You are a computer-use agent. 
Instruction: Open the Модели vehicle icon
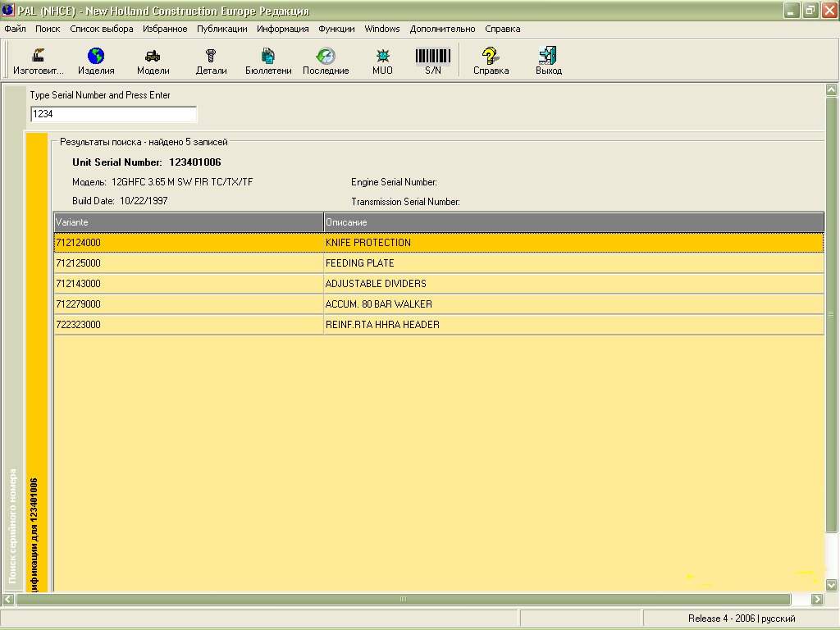tap(153, 61)
